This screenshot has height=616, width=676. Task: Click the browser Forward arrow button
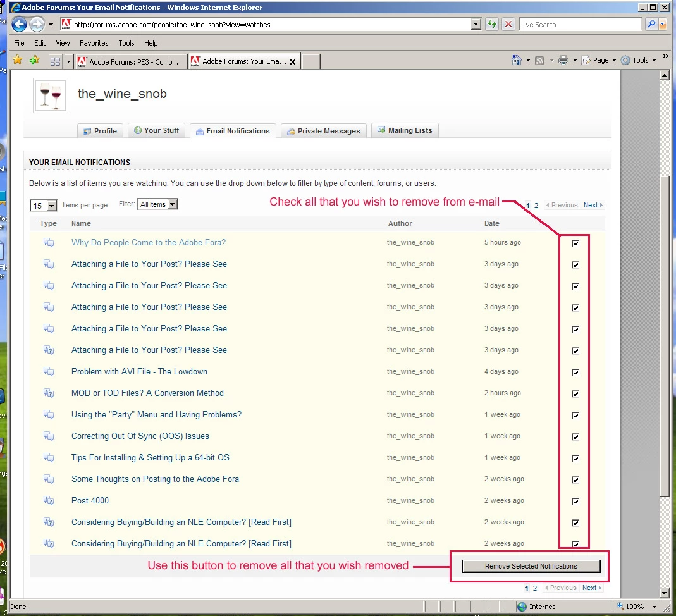(x=37, y=24)
